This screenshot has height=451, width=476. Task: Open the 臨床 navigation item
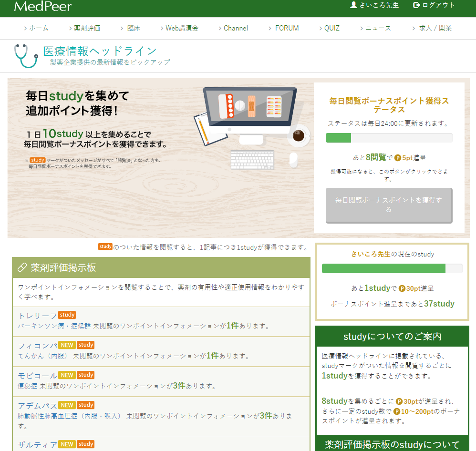131,28
